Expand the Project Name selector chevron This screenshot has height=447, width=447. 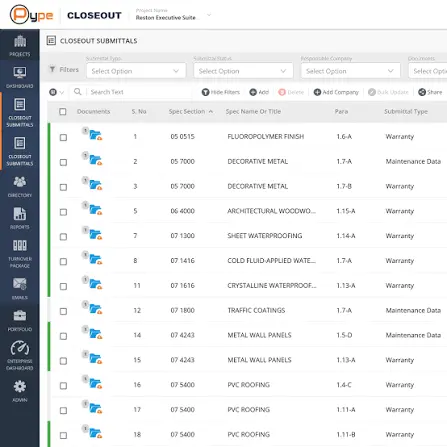[209, 15]
